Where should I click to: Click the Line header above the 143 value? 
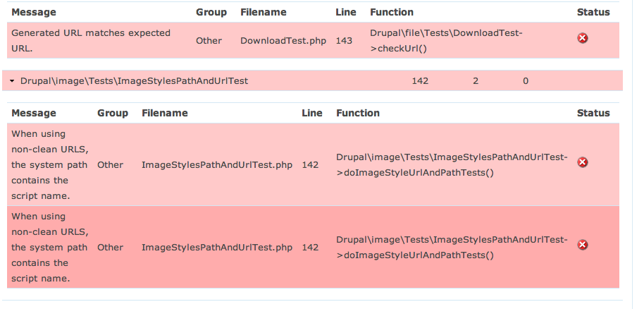coord(346,12)
